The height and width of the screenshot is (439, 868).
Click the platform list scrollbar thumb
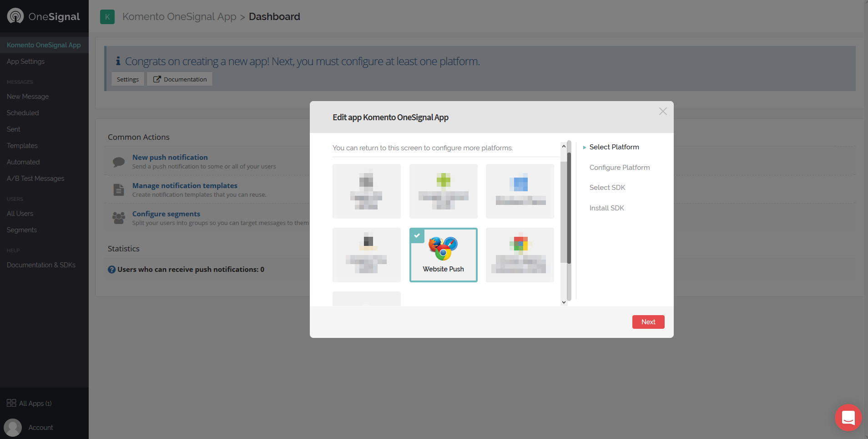pos(569,208)
